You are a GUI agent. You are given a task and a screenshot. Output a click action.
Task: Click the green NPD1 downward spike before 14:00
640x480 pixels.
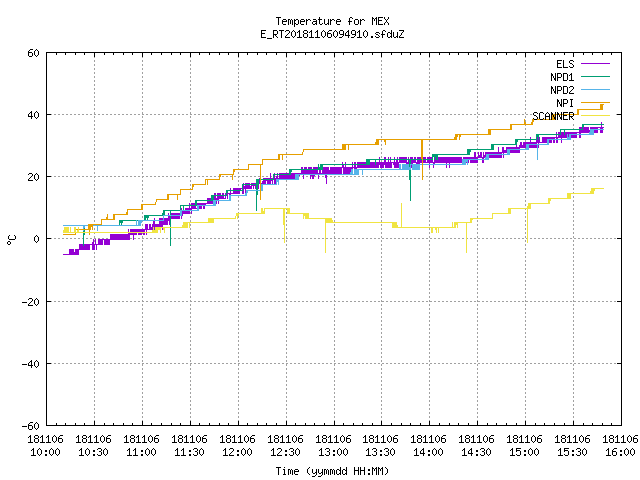[410, 182]
